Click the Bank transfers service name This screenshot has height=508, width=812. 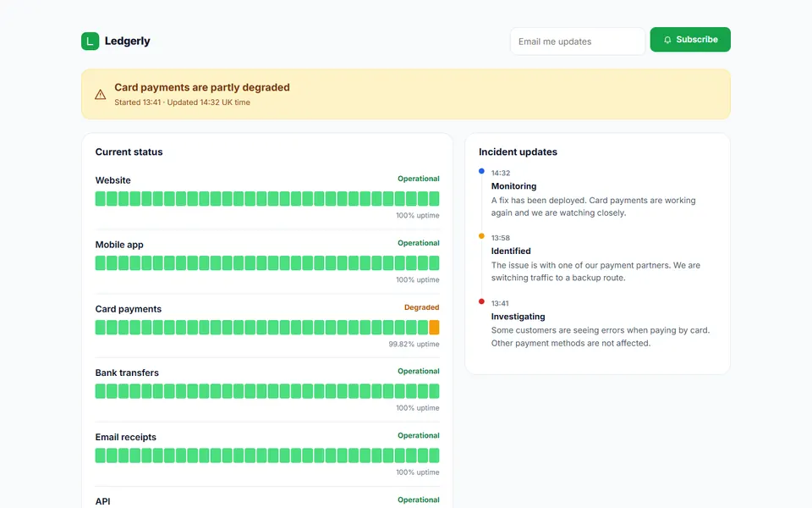coord(127,373)
